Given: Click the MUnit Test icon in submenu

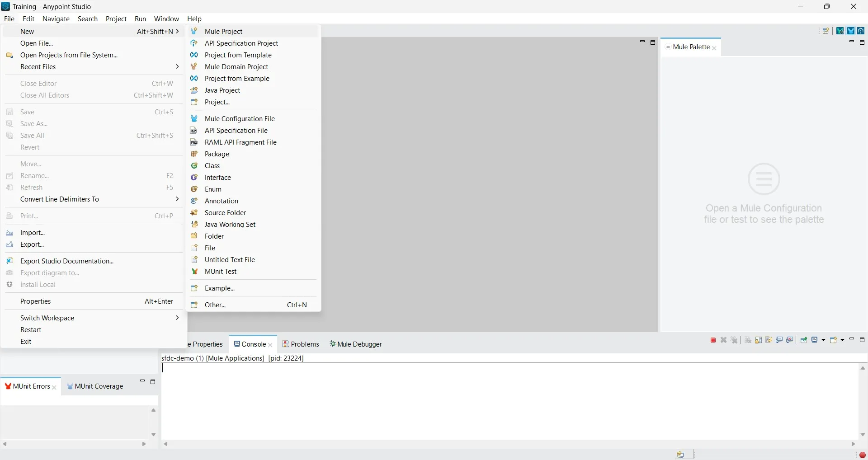Looking at the screenshot, I should [x=194, y=272].
